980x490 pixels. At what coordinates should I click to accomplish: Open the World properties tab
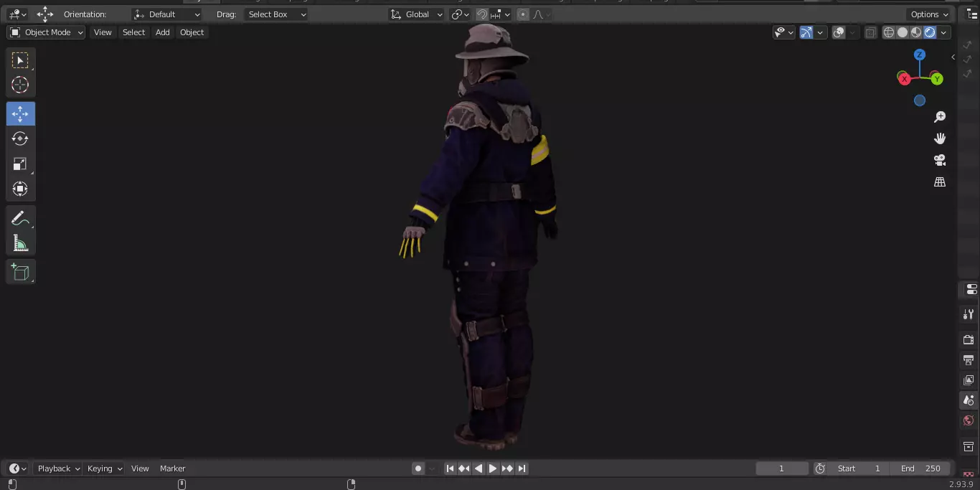[969, 420]
